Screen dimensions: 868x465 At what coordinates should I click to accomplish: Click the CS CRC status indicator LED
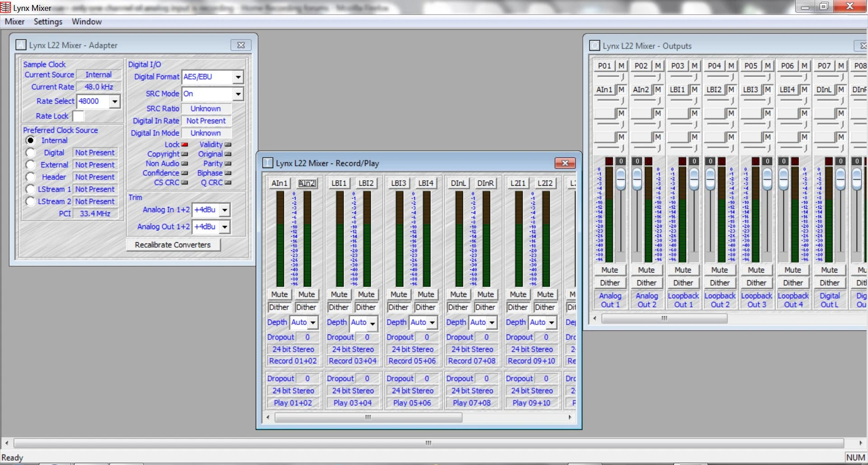pyautogui.click(x=184, y=183)
